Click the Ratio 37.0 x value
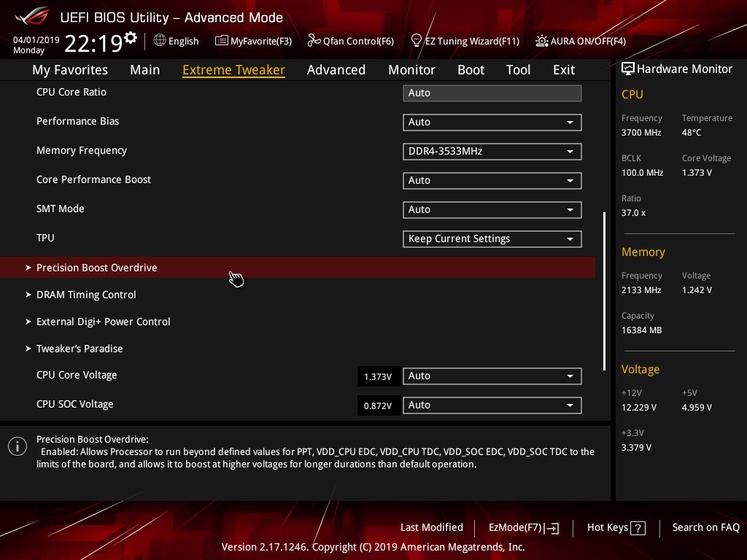The image size is (747, 560). point(633,213)
